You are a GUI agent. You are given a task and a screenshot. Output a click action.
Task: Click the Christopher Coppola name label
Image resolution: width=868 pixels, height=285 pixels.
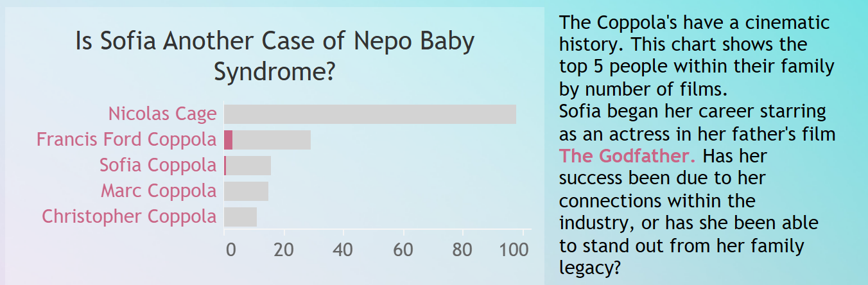pyautogui.click(x=129, y=216)
